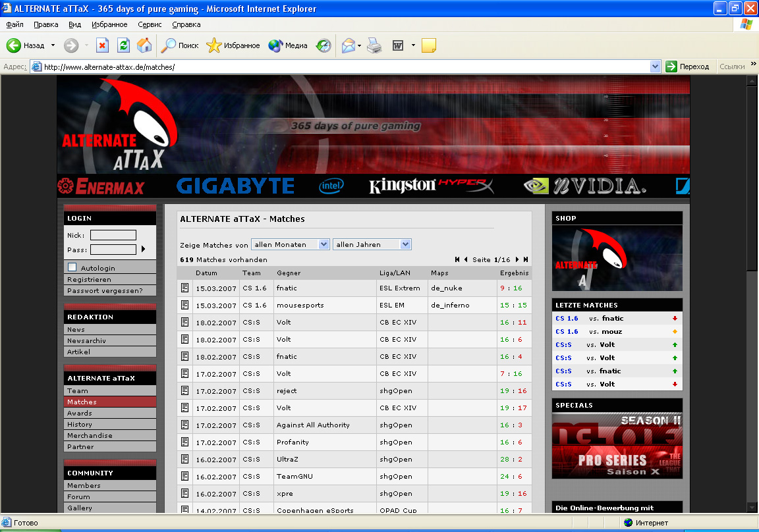Click the Gigabyte sponsor logo

[235, 186]
